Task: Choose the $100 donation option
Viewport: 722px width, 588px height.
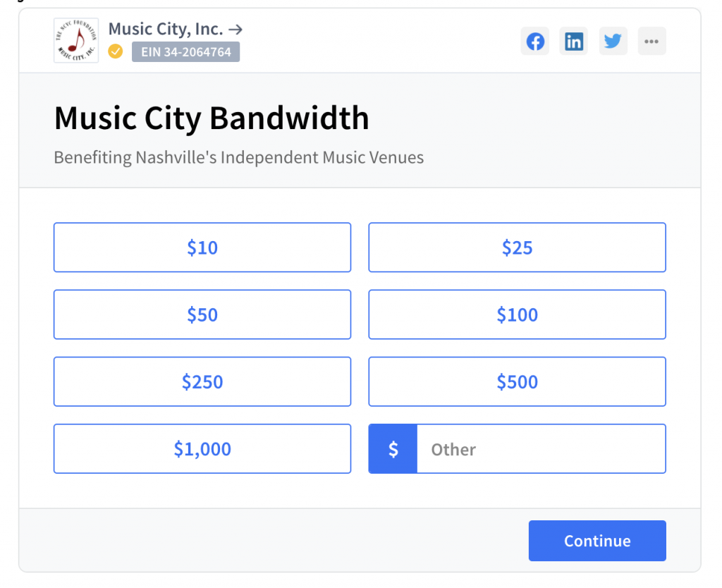Action: [517, 314]
